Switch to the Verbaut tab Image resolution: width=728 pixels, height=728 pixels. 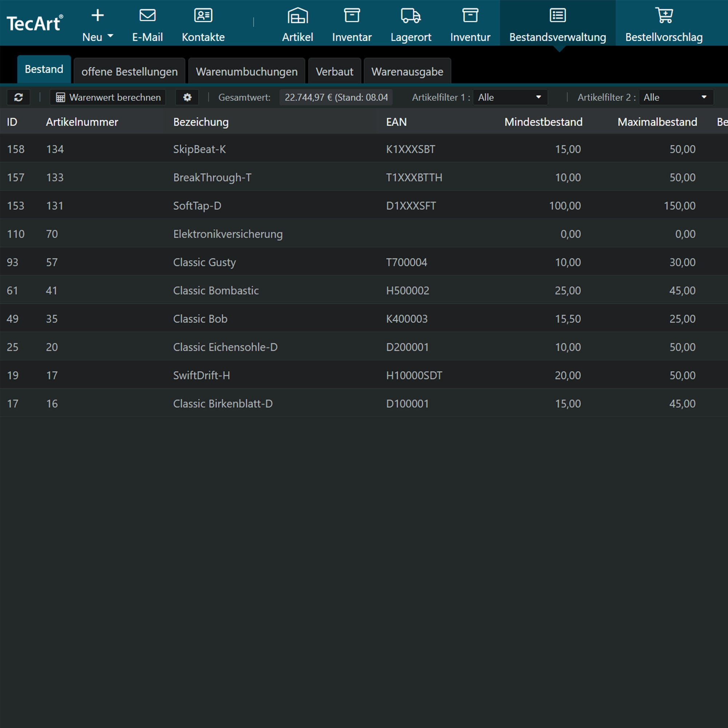(x=335, y=71)
